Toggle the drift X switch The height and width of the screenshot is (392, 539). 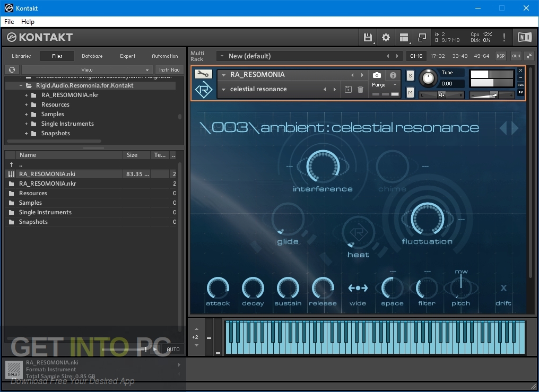[x=503, y=288]
